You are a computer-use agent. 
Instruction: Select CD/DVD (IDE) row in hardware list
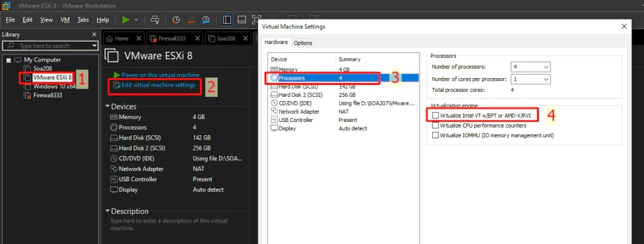[343, 103]
